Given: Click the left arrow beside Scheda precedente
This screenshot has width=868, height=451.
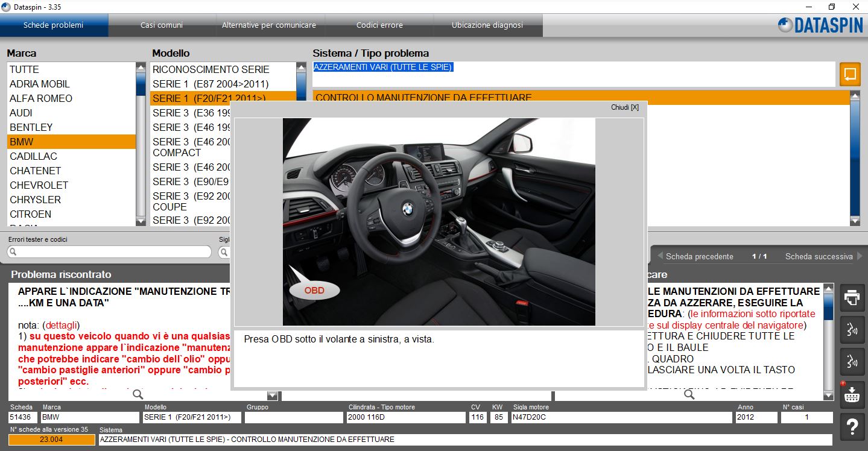Looking at the screenshot, I should (x=660, y=256).
